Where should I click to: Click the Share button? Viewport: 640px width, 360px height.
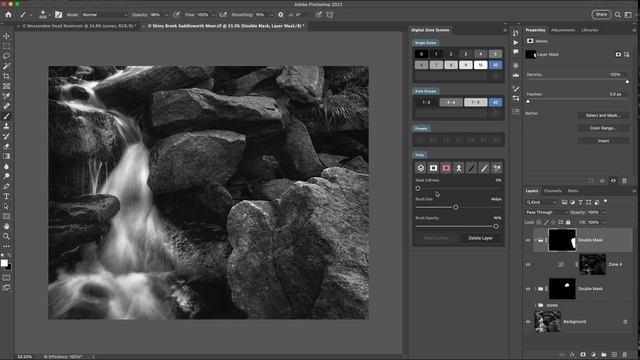pos(601,14)
